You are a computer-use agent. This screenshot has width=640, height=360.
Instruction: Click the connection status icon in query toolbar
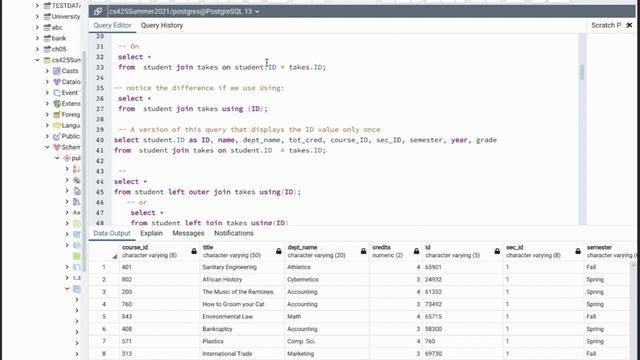98,11
